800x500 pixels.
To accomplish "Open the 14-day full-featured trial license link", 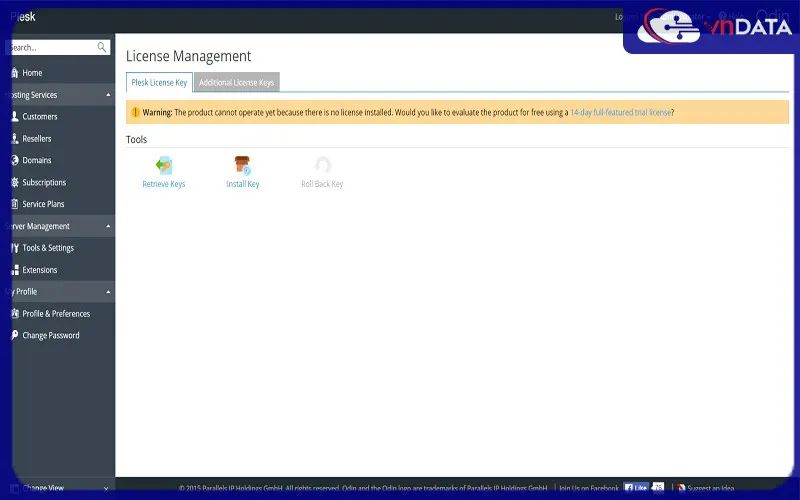I will coord(620,112).
